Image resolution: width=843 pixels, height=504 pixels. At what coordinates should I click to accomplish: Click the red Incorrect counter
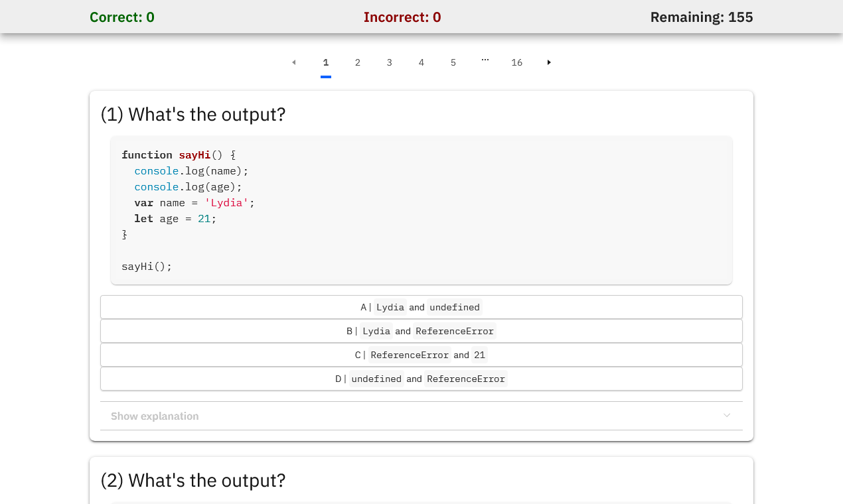402,17
